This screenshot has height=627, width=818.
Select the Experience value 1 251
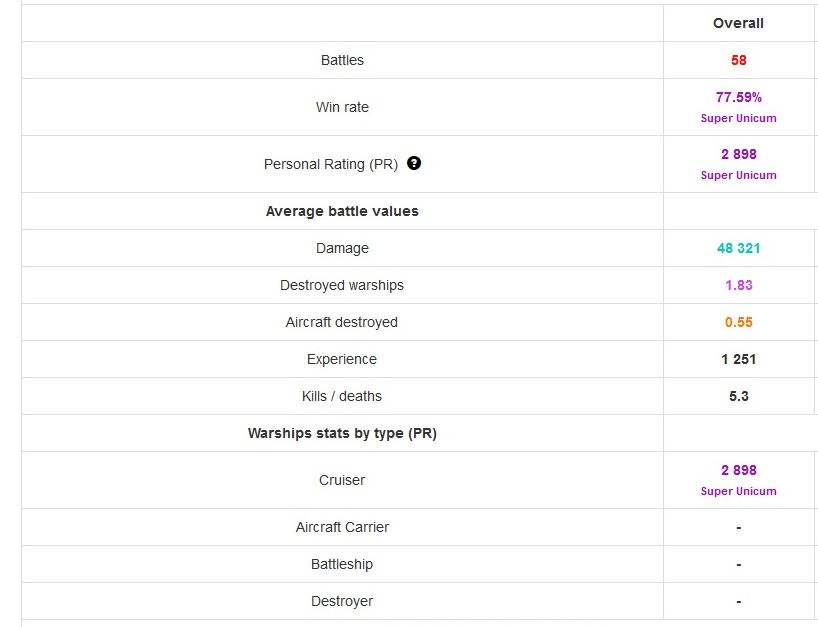(x=738, y=359)
